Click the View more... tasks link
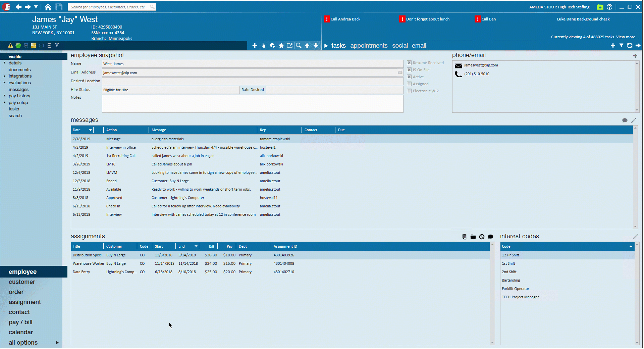This screenshot has width=644, height=349. click(x=627, y=37)
